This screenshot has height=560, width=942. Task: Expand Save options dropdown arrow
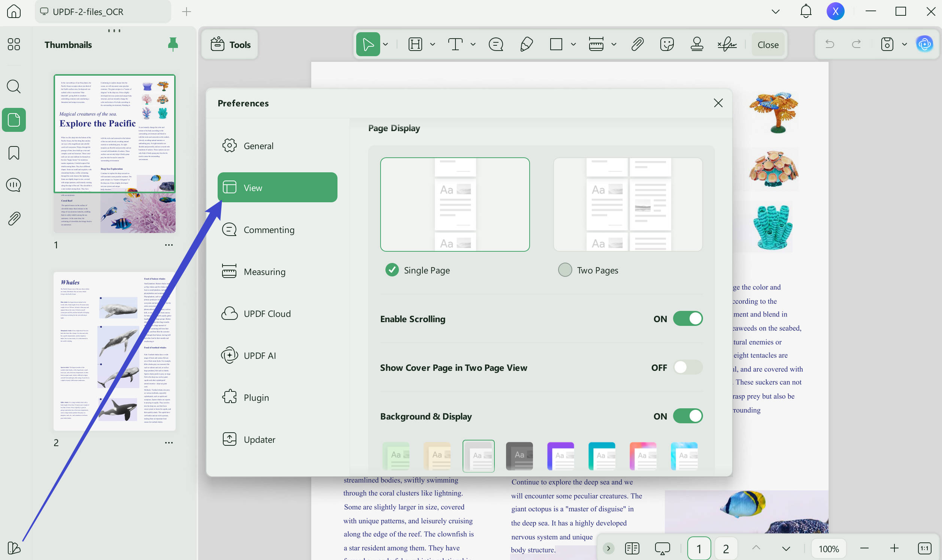pyautogui.click(x=904, y=45)
